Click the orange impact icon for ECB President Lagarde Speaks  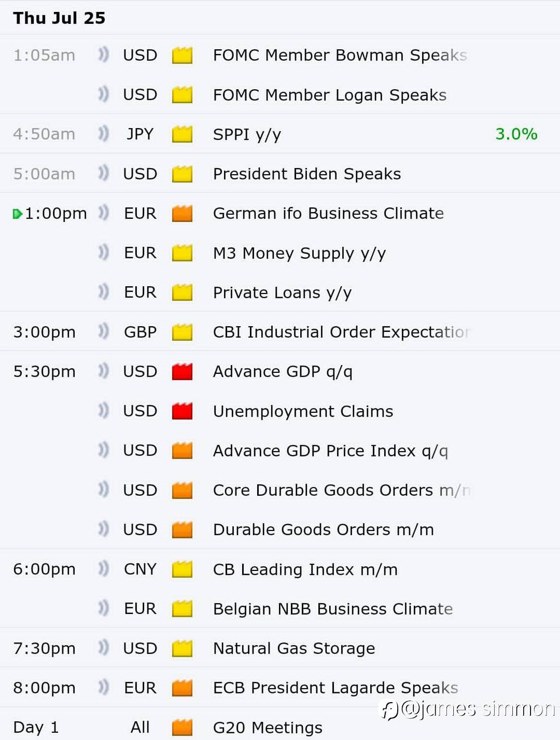(x=182, y=688)
